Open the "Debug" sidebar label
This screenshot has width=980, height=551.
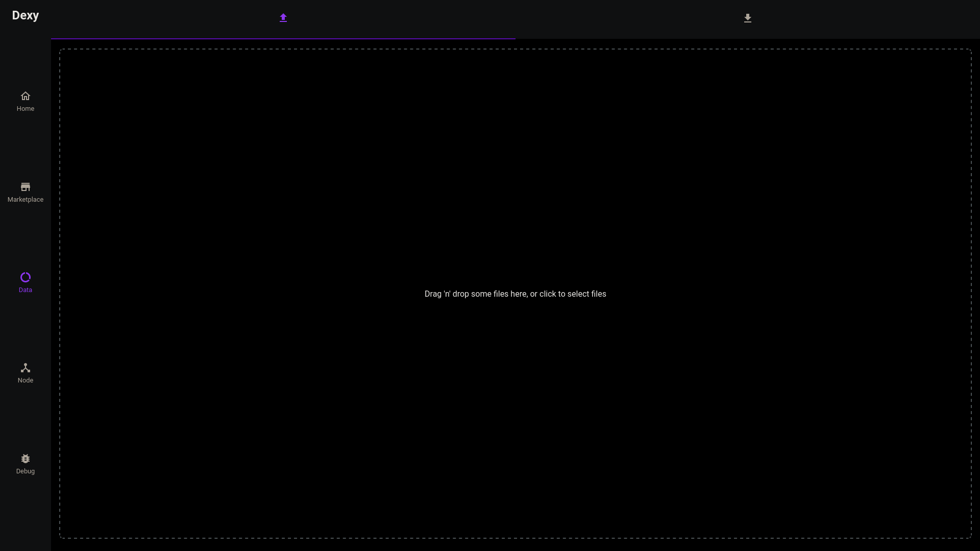coord(25,471)
